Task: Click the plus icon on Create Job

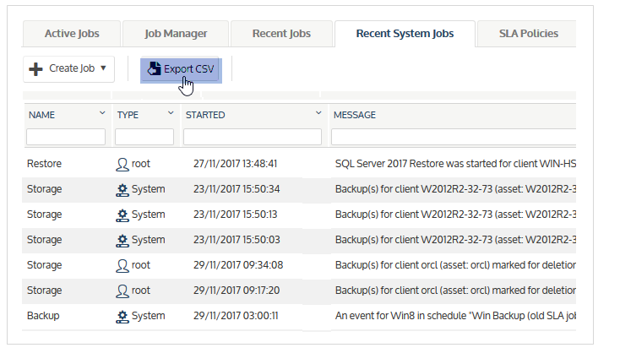Action: 35,69
